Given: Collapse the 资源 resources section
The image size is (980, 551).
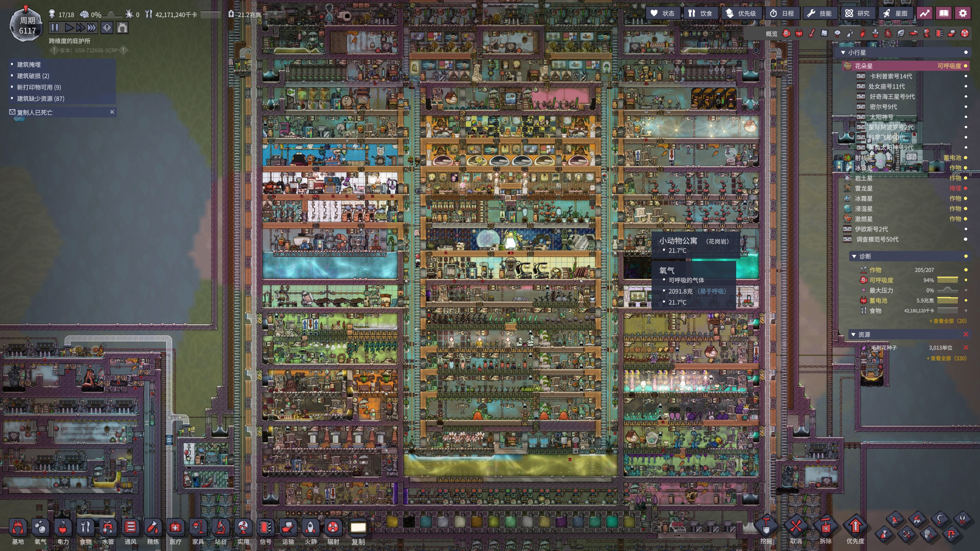Looking at the screenshot, I should [853, 334].
